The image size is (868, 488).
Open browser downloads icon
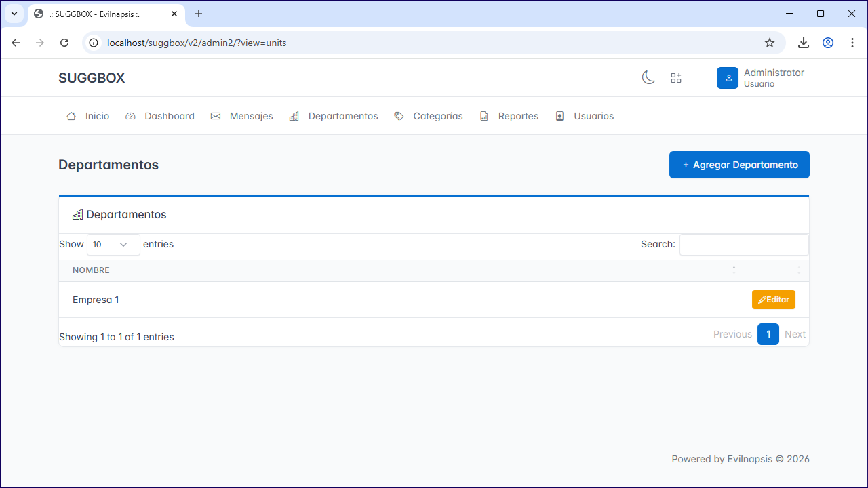pos(804,43)
